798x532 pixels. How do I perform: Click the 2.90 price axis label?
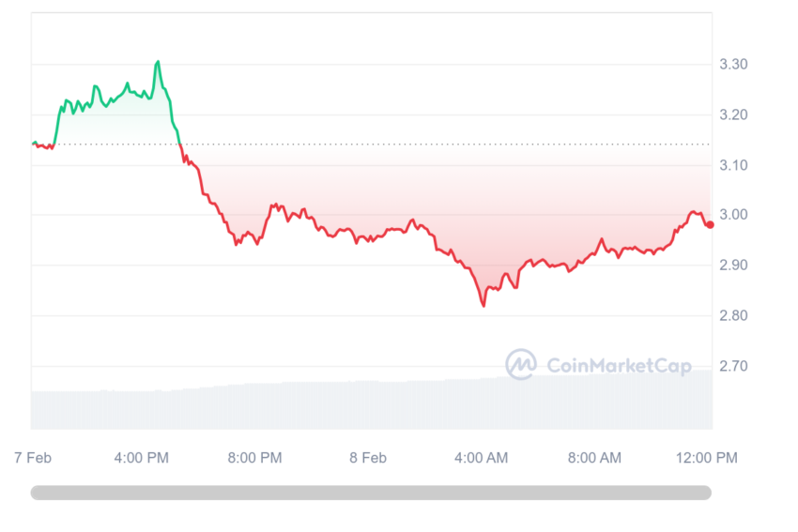pyautogui.click(x=733, y=265)
